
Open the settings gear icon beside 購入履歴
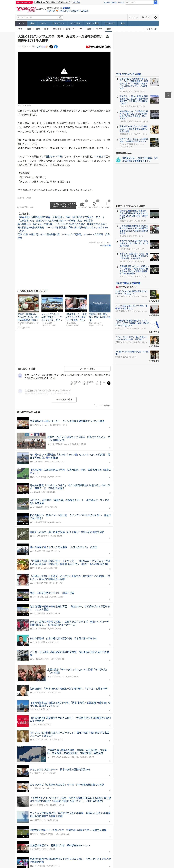coord(155,18)
